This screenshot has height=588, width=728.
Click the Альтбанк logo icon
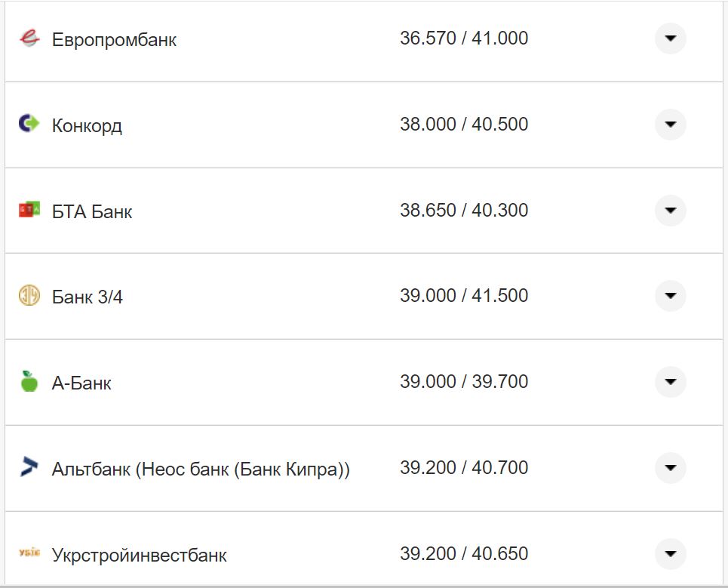[x=29, y=468]
